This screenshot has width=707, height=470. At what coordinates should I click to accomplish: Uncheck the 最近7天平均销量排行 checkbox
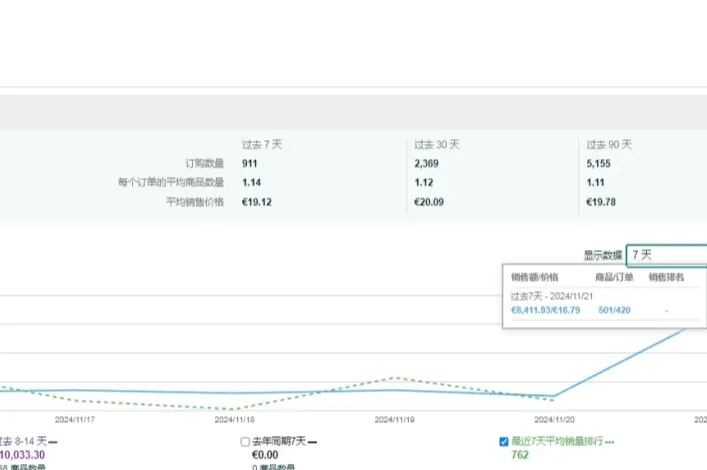pyautogui.click(x=504, y=442)
